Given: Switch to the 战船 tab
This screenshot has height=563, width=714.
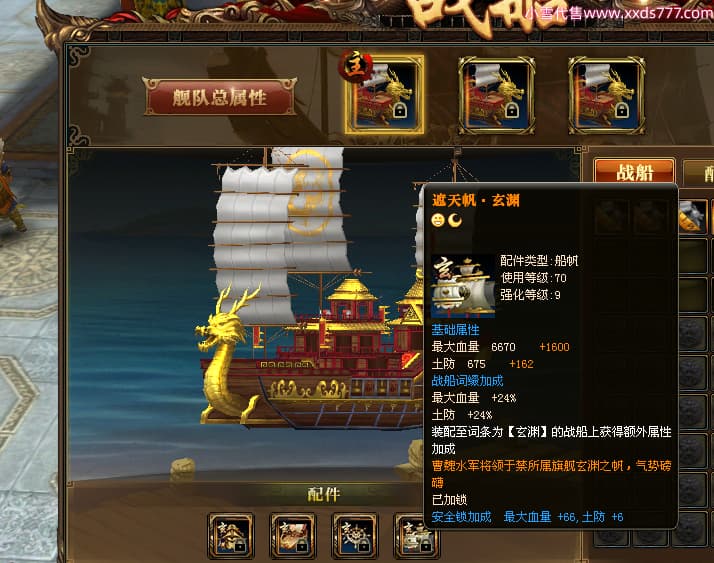Looking at the screenshot, I should (x=634, y=172).
